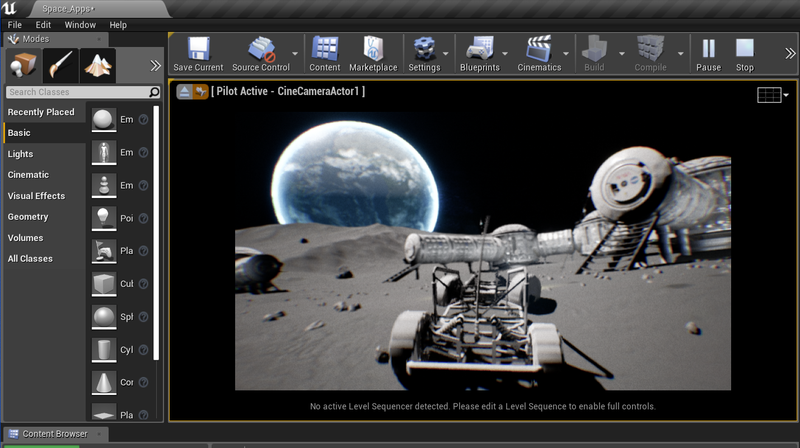The image size is (800, 448).
Task: Click the Source Control icon
Action: click(261, 49)
